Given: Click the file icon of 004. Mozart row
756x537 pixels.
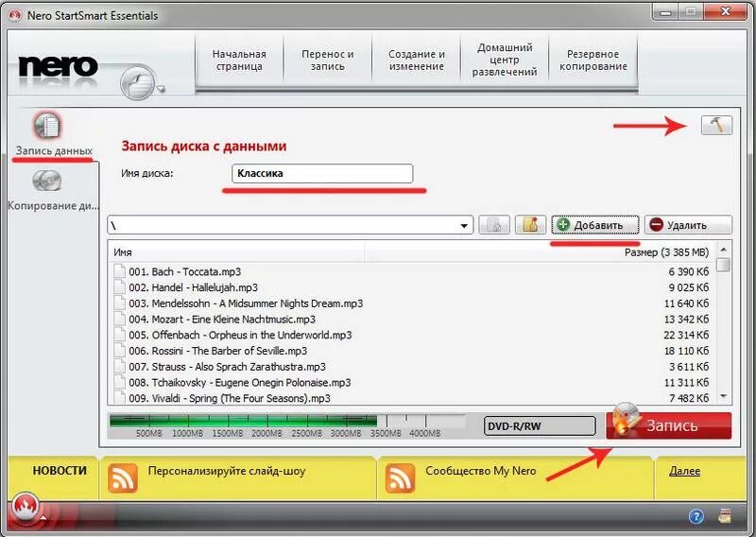Looking at the screenshot, I should pos(119,319).
